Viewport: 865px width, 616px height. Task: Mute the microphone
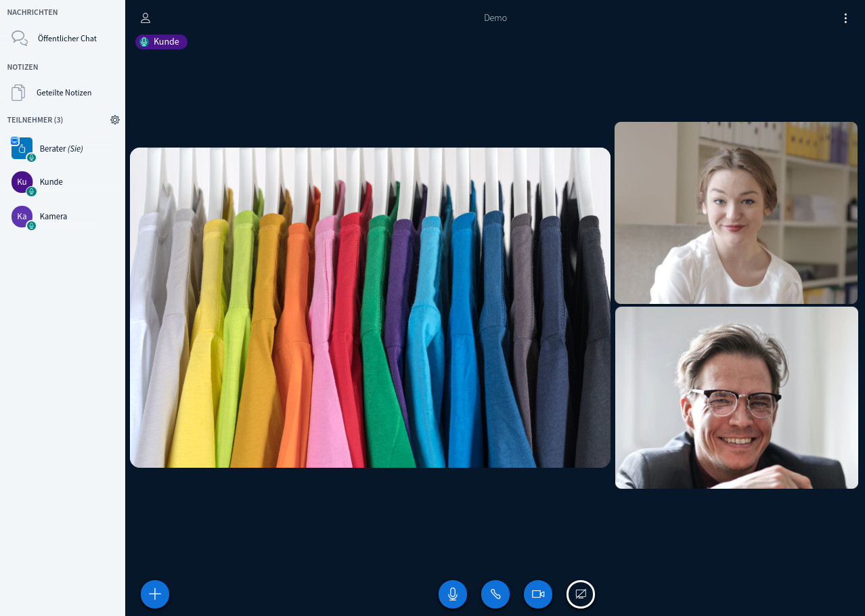click(x=453, y=594)
